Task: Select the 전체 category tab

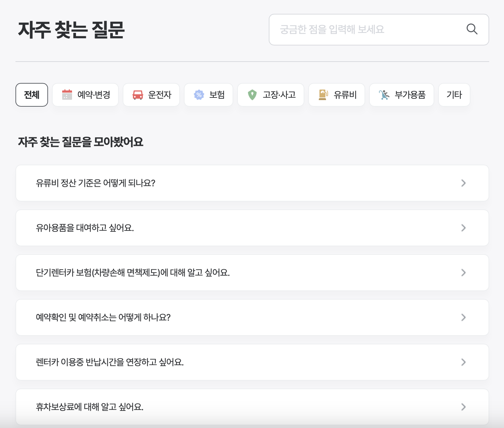Action: click(32, 95)
